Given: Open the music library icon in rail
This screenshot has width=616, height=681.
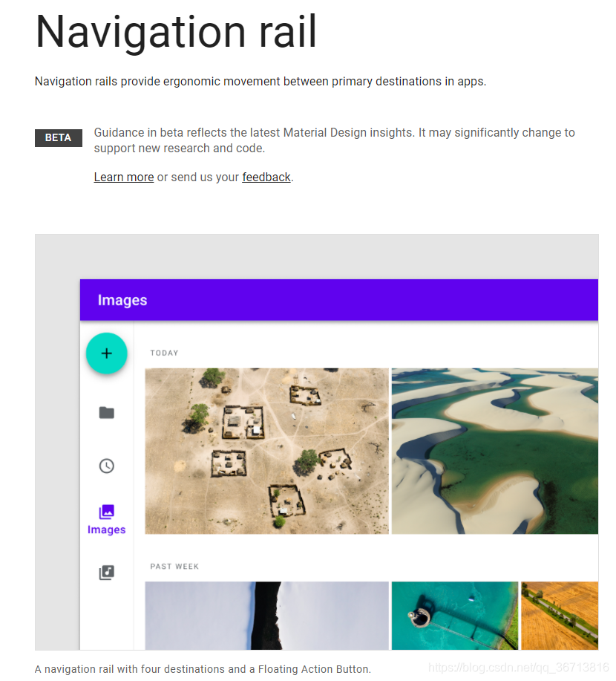Looking at the screenshot, I should pos(106,573).
